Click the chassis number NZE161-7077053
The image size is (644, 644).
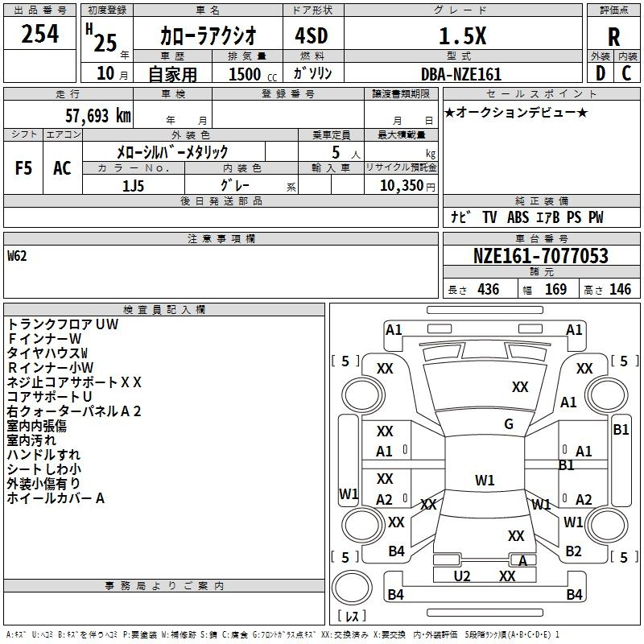pos(540,257)
